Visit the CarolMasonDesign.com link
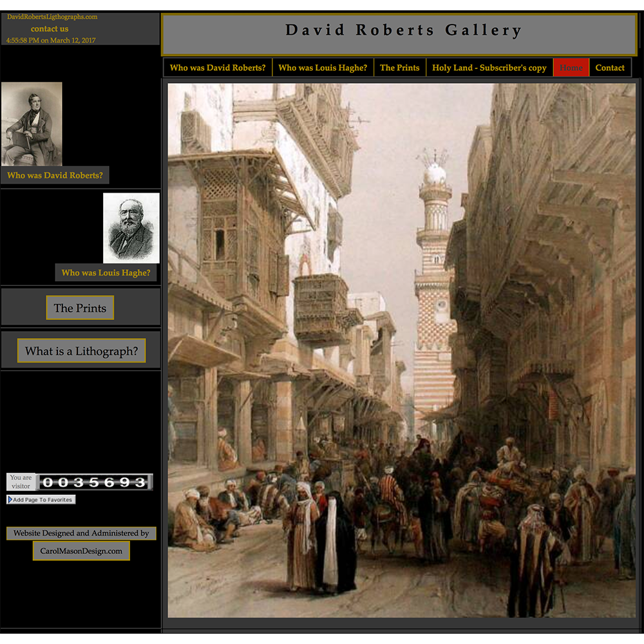The width and height of the screenshot is (644, 644). point(81,551)
